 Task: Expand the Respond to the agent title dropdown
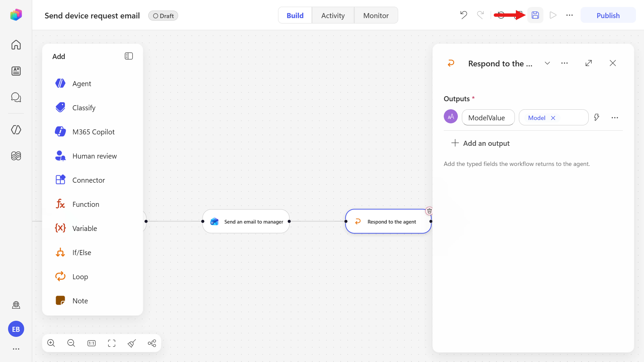pyautogui.click(x=547, y=63)
